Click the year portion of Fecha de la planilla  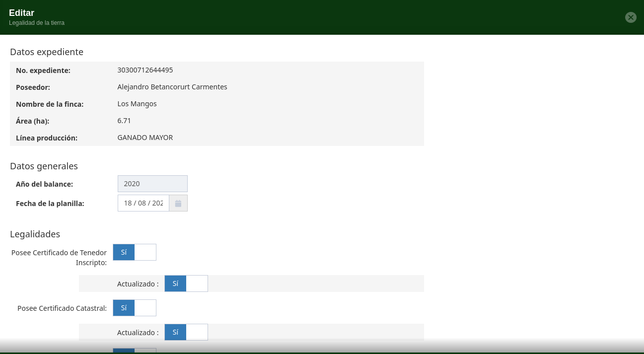tap(157, 203)
